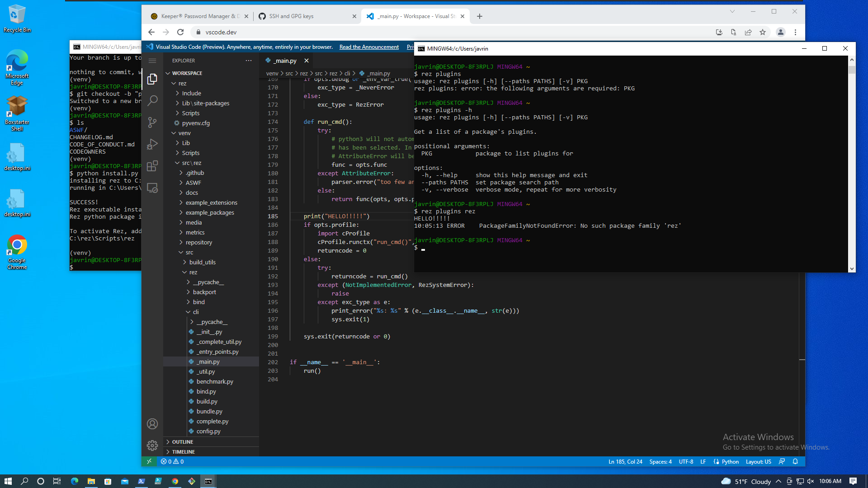
Task: Open the Extensions view icon
Action: point(152,166)
